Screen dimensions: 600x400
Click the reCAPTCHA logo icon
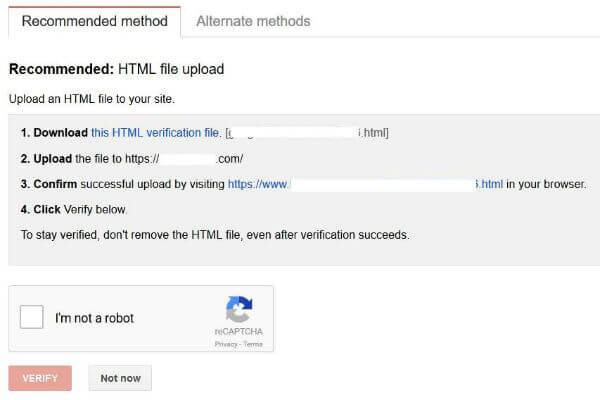tap(238, 309)
